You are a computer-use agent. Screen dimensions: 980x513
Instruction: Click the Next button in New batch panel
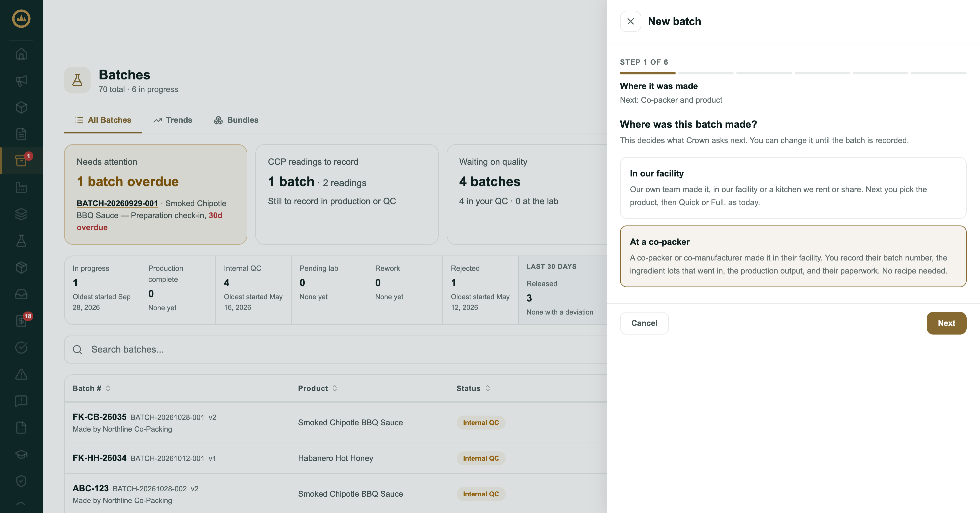pyautogui.click(x=946, y=323)
